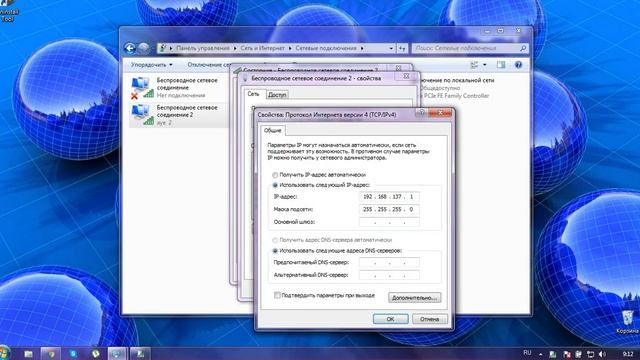The image size is (640, 360).
Task: Open the view options dropdown arrow
Action: click(484, 65)
